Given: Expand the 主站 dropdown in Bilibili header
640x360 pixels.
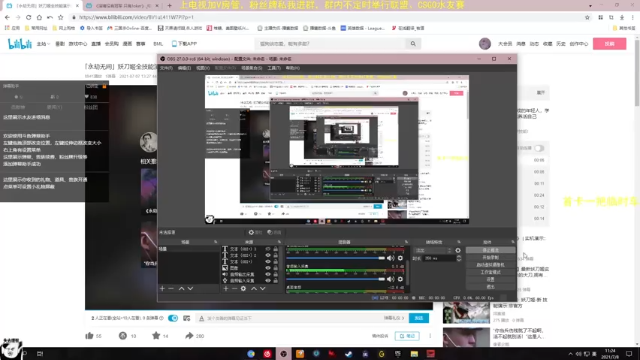Looking at the screenshot, I should 43,44.
